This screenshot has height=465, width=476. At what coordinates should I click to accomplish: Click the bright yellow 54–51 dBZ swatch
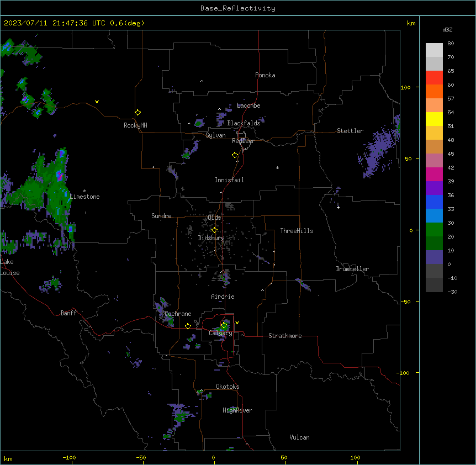click(x=434, y=119)
